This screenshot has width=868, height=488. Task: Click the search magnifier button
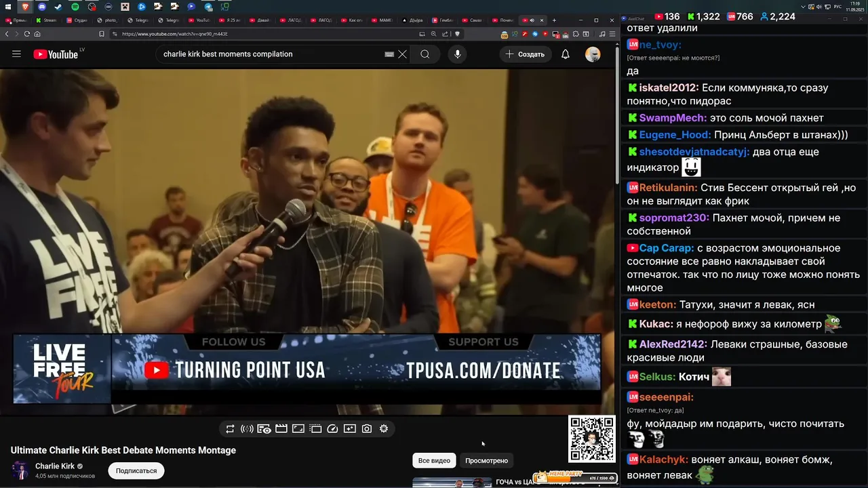point(425,54)
